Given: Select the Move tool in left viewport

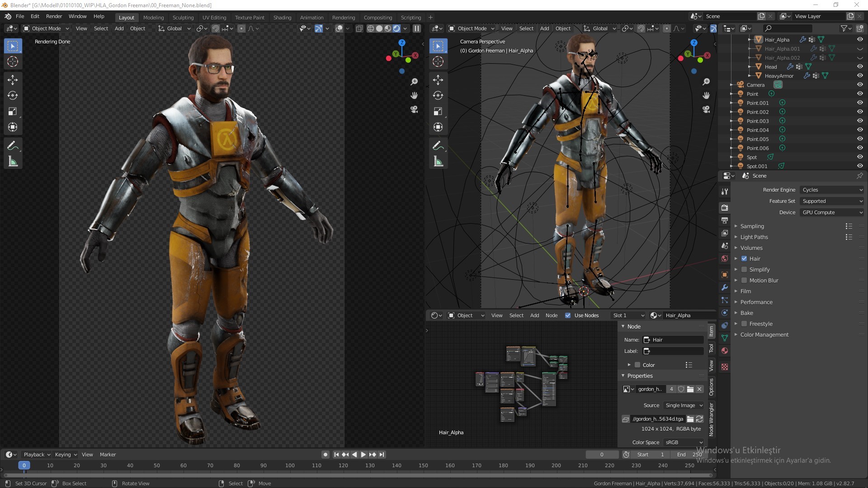Looking at the screenshot, I should tap(13, 80).
